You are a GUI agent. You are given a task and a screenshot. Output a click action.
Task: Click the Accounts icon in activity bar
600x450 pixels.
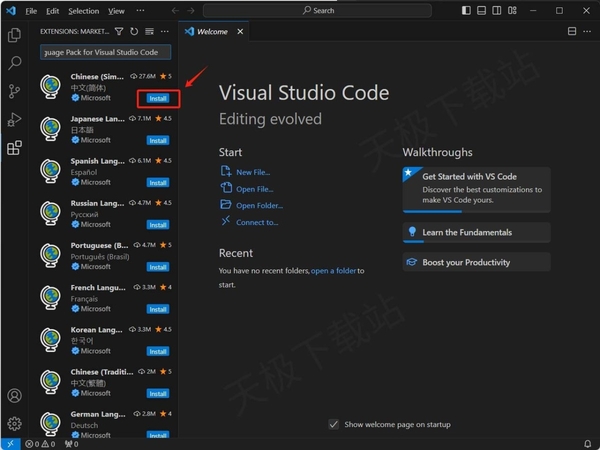(14, 397)
